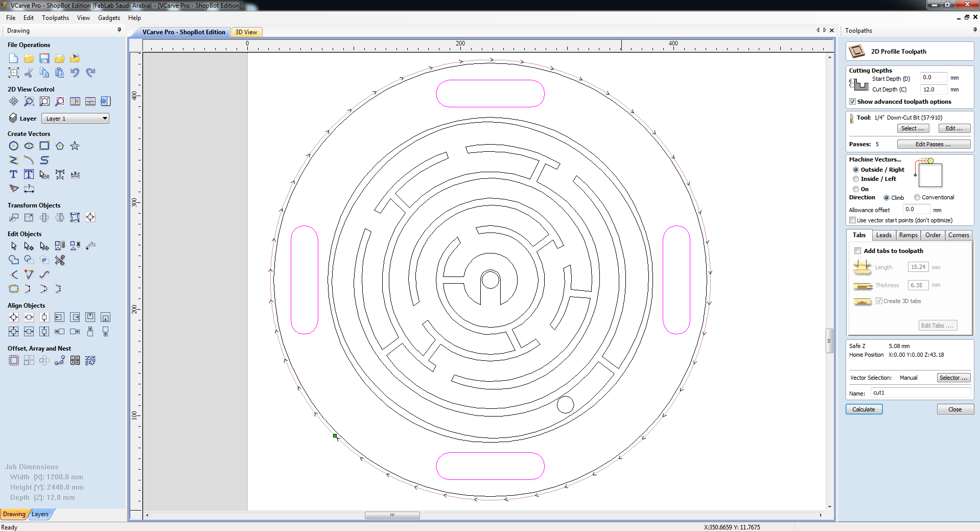Open the Toolpaths menu
Image resolution: width=980 pixels, height=531 pixels.
point(55,18)
